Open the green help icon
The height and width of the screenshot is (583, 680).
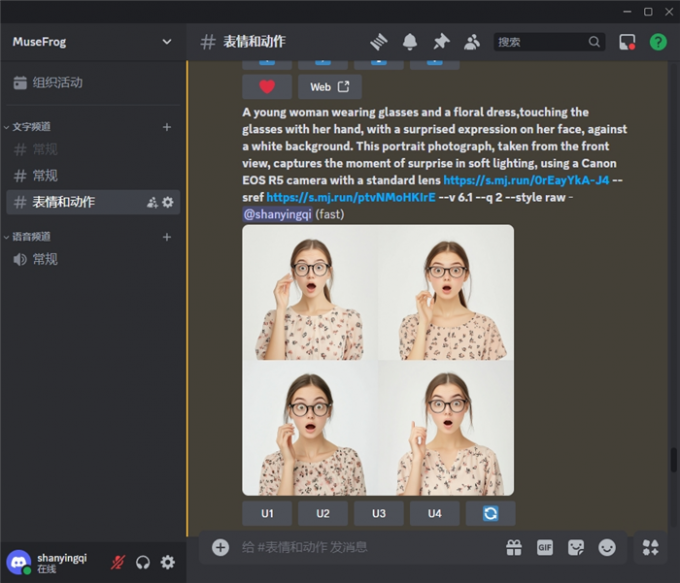pos(658,42)
